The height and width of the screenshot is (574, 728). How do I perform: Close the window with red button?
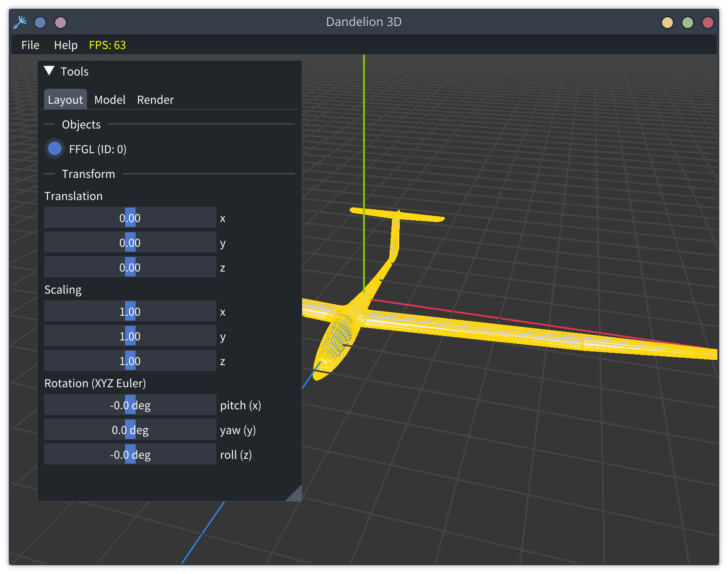708,23
